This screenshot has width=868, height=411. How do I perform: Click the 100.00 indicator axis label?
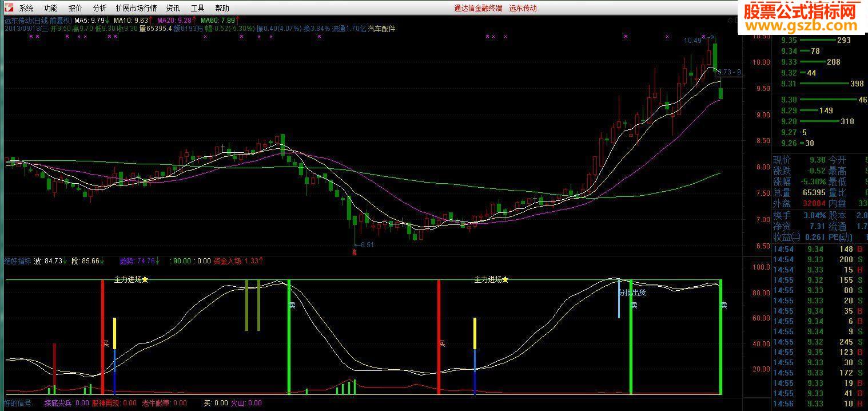pos(761,267)
